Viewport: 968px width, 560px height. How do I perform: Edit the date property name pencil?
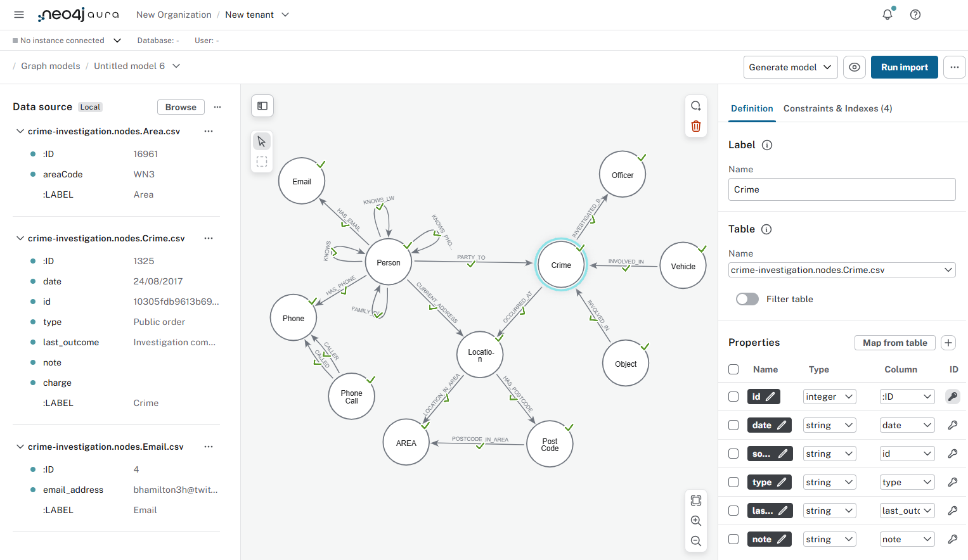pyautogui.click(x=782, y=425)
